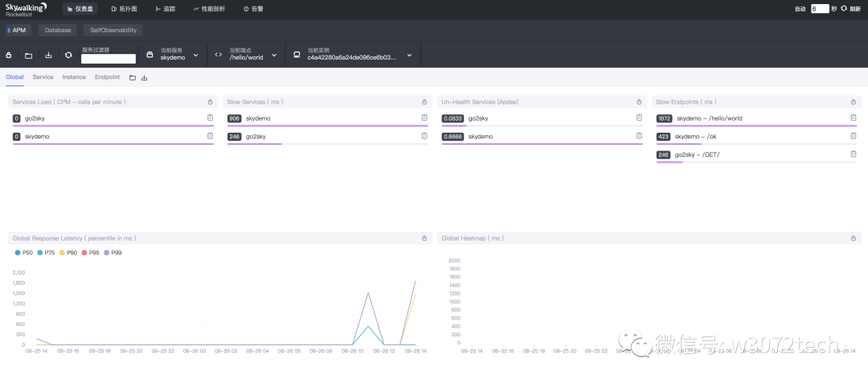868x383 pixels.
Task: Copy skydemo in Un-Health Services list
Action: 639,136
